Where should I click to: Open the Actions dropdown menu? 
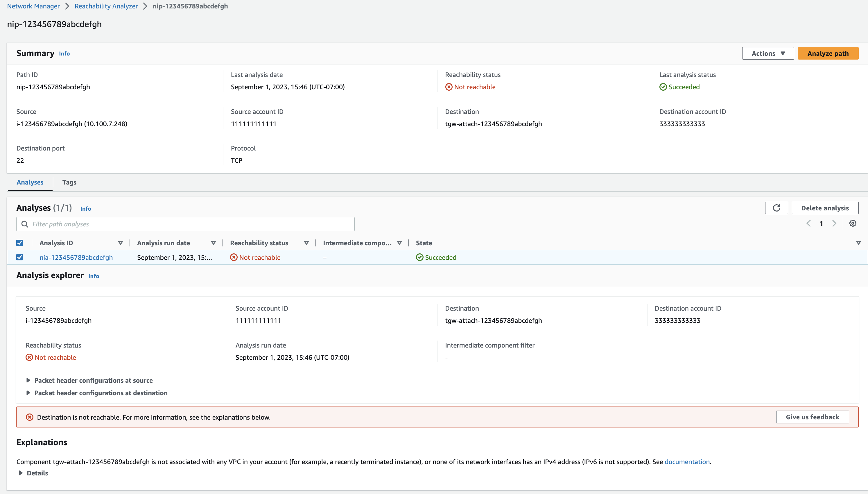coord(768,53)
